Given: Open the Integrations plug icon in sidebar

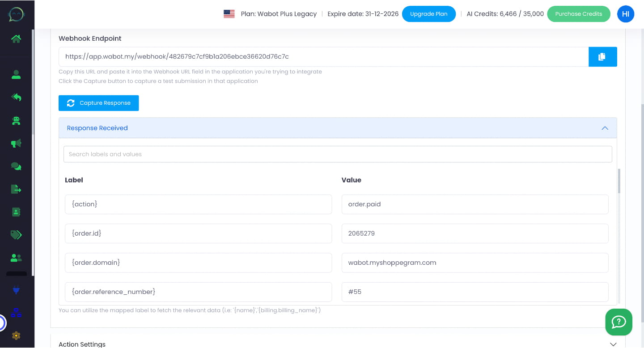Looking at the screenshot, I should (16, 290).
